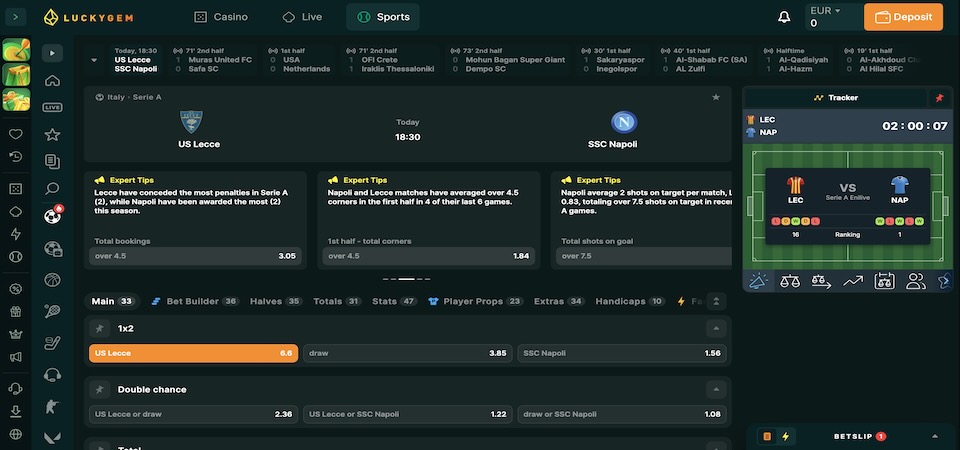Select the Sports tab
The image size is (960, 450).
pyautogui.click(x=383, y=17)
